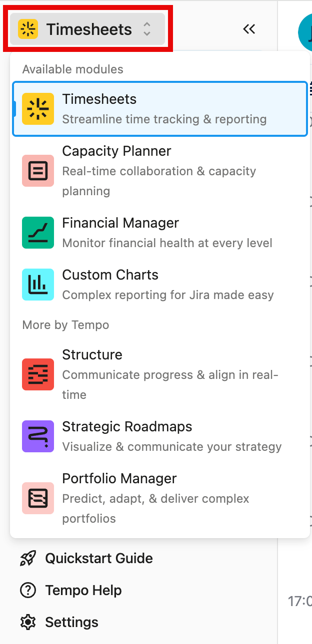
Task: Open Tempo Help link
Action: point(83,590)
